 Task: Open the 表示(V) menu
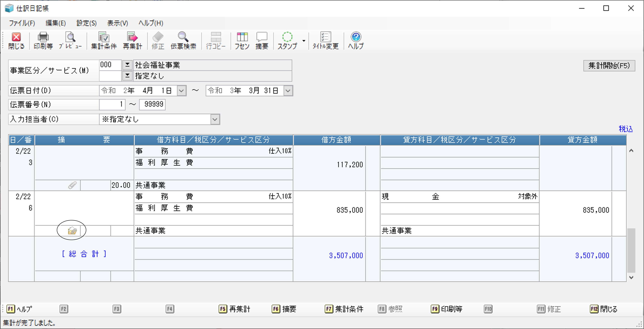pyautogui.click(x=117, y=23)
